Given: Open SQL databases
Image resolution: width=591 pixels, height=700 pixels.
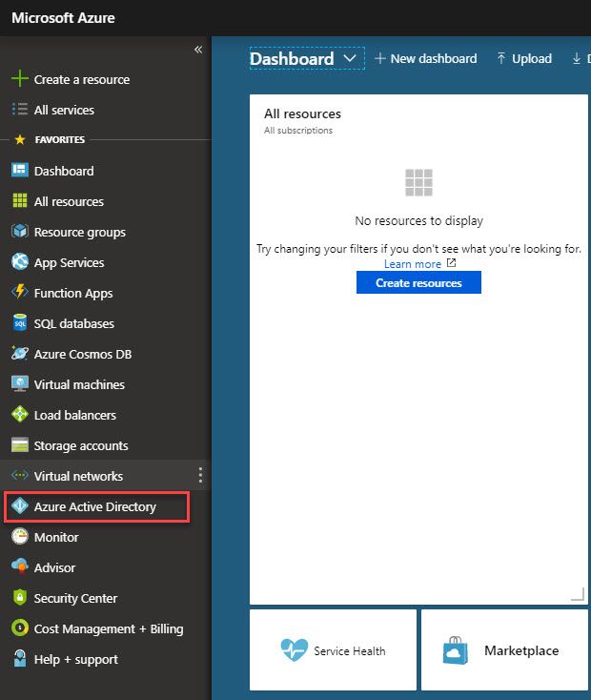Looking at the screenshot, I should 74,323.
